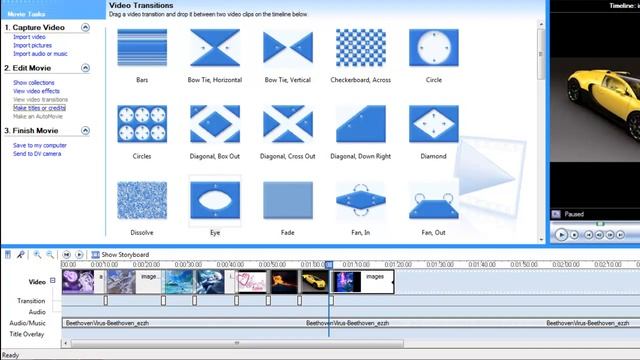Screen dimensions: 640x360
Task: Click View video effects link
Action: [x=36, y=91]
